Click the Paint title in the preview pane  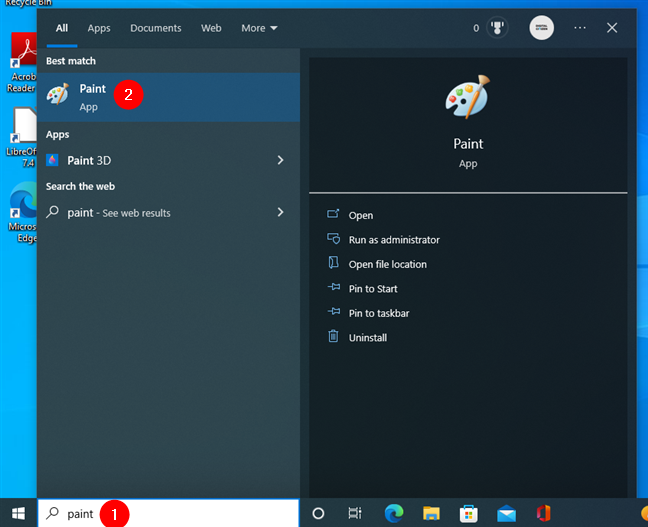click(x=468, y=144)
